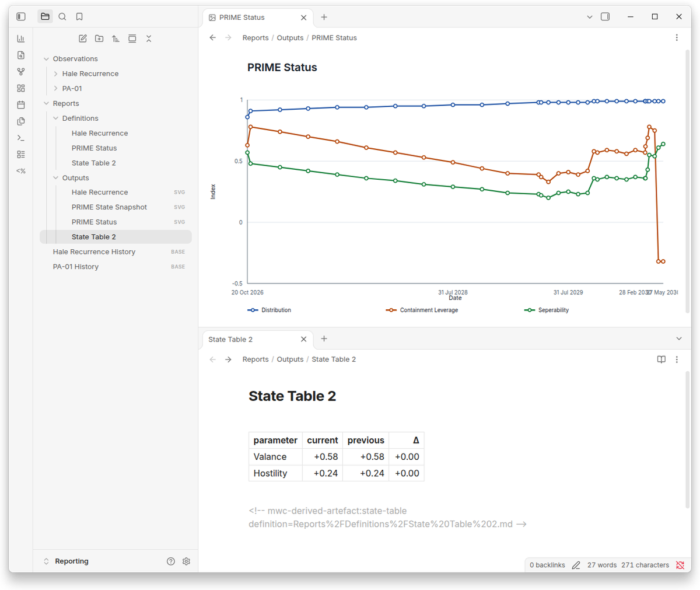Click Outputs breadcrumb in PRIME Status pane
700x590 pixels.
290,38
